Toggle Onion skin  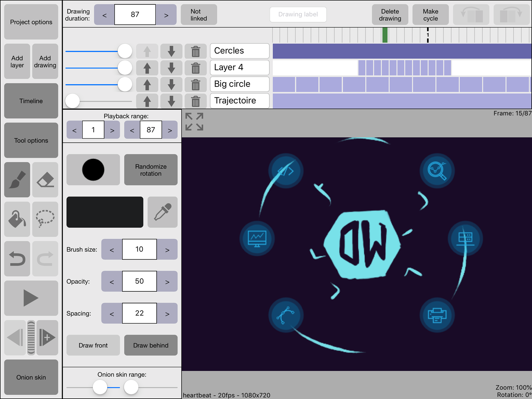click(31, 377)
